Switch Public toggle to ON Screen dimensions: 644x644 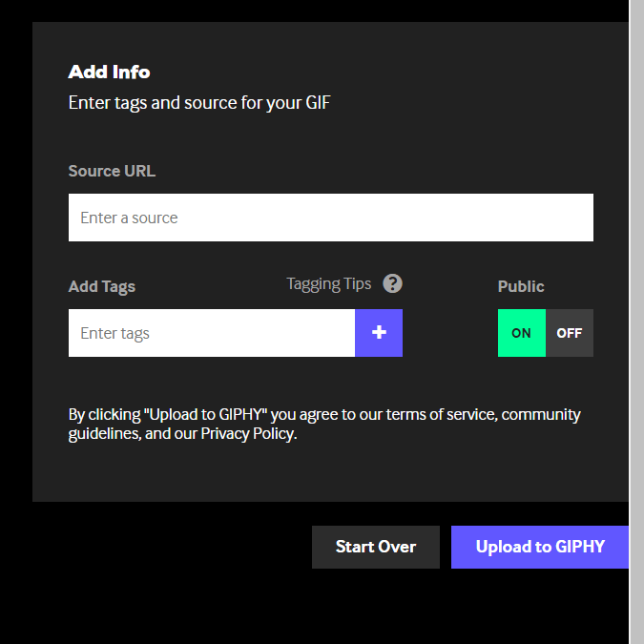[x=522, y=333]
